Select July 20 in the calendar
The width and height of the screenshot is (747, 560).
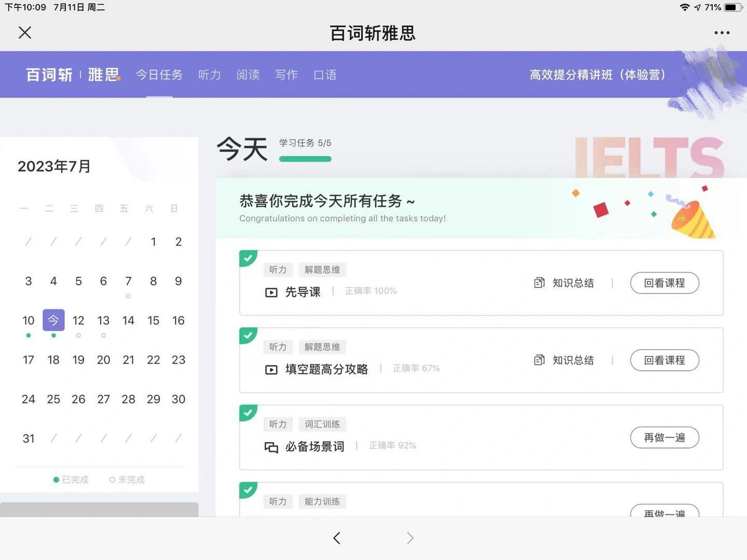103,360
